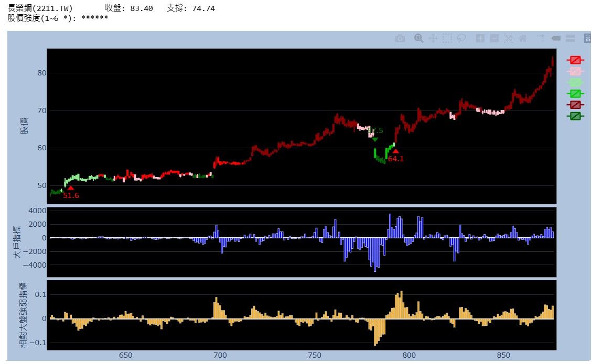Hide the dark red candlestick legend series
The image size is (592, 364).
575,105
